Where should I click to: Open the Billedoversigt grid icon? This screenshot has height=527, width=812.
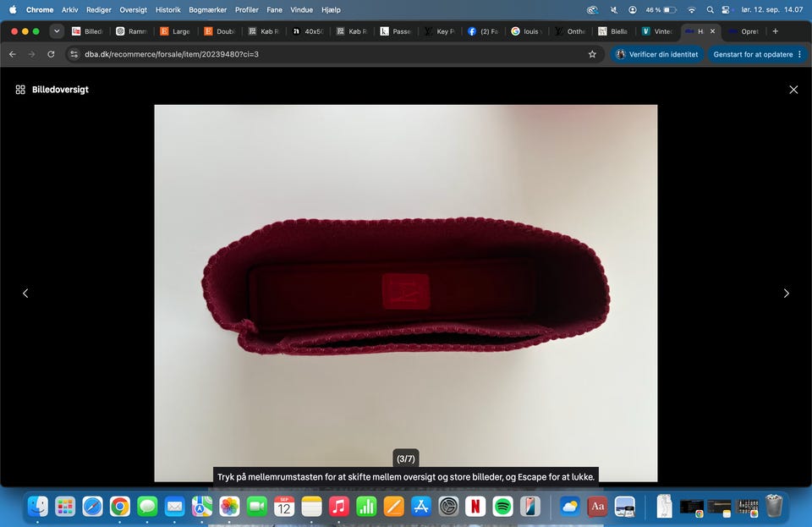point(20,90)
